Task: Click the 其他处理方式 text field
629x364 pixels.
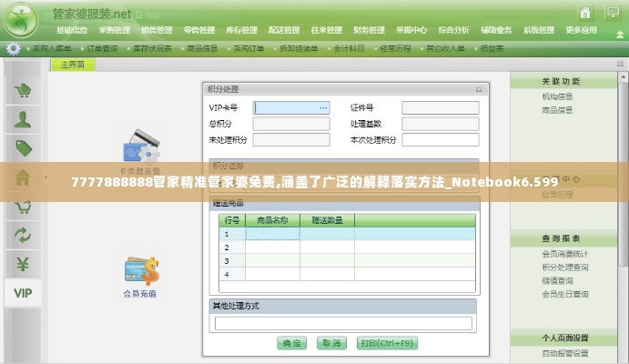Action: click(343, 322)
